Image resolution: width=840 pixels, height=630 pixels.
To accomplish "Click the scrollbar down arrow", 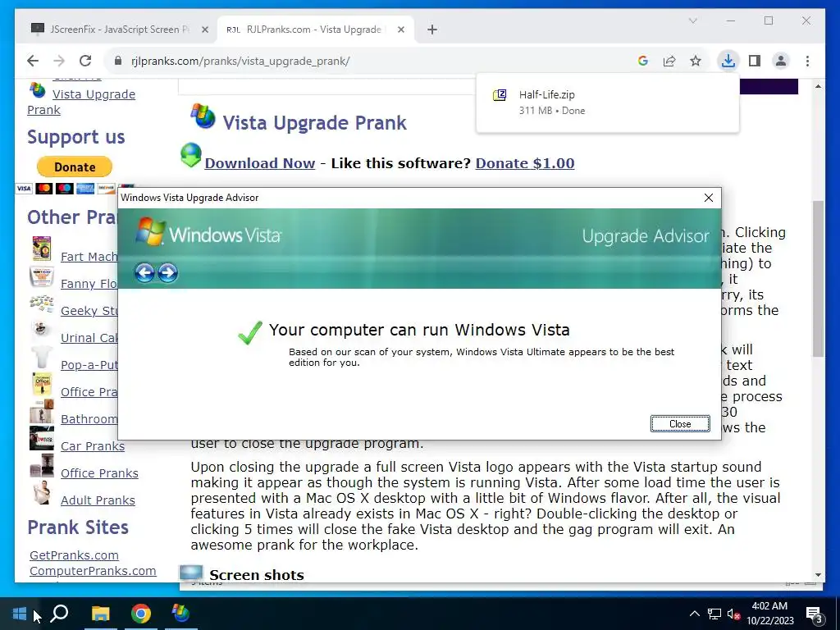I will click(818, 575).
